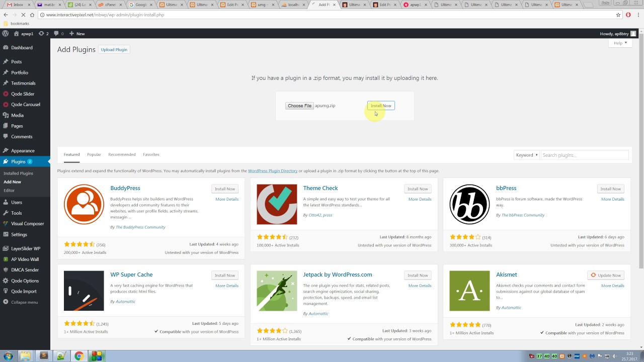Screen dimensions: 644x362
Task: Open The BuddyPress Community author link
Action: 140,227
